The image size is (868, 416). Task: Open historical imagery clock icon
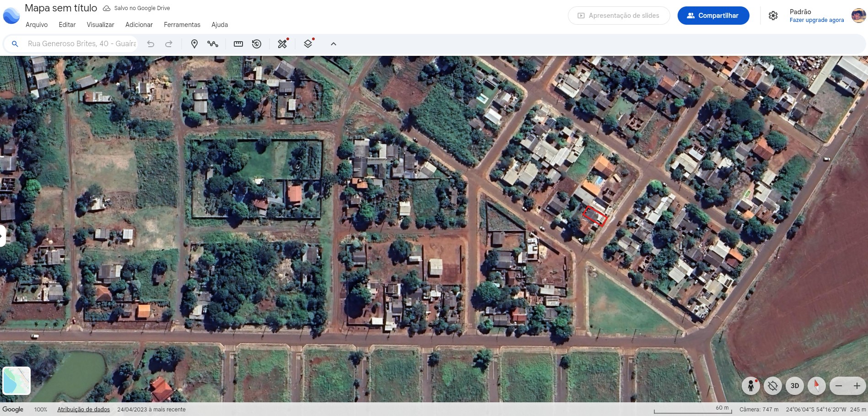[257, 44]
